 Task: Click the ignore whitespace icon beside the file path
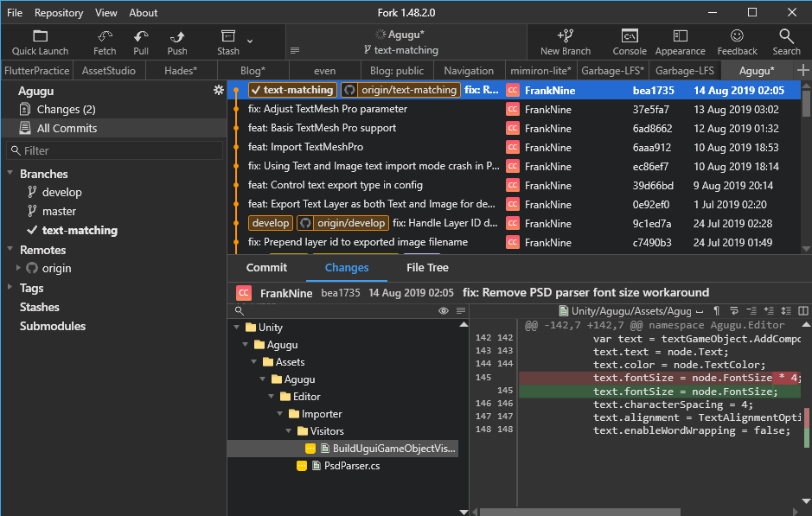[700, 311]
